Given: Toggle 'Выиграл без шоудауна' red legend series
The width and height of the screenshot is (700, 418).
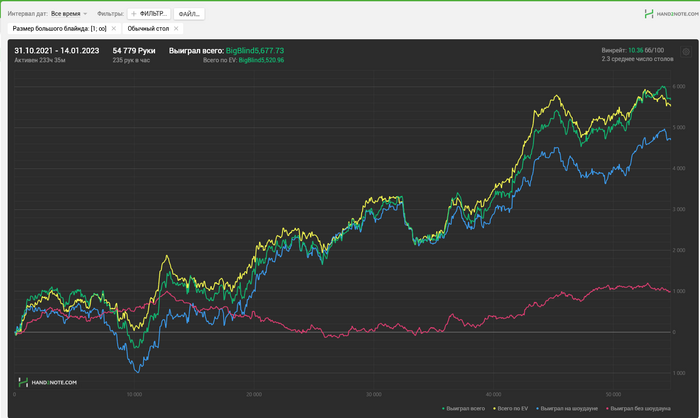Looking at the screenshot, I should [638, 408].
